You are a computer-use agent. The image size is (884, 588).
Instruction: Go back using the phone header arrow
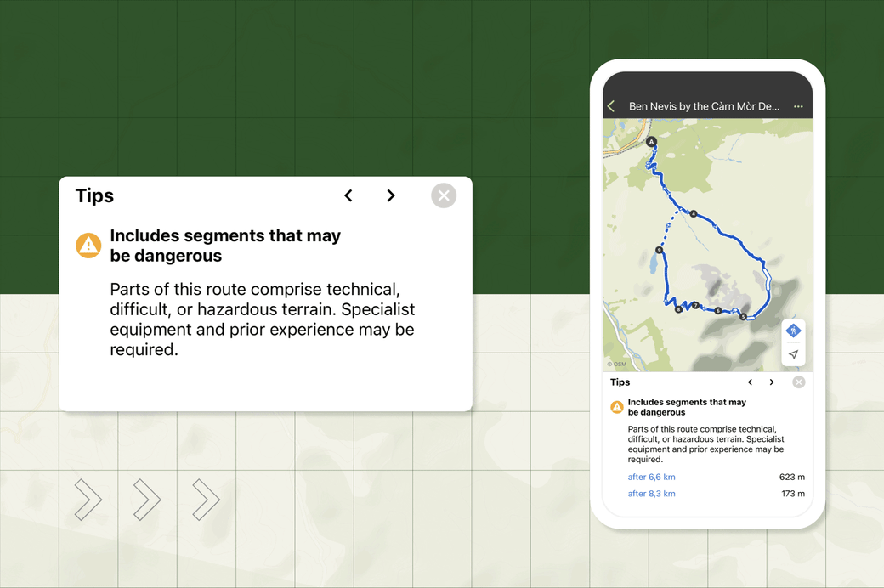point(611,106)
